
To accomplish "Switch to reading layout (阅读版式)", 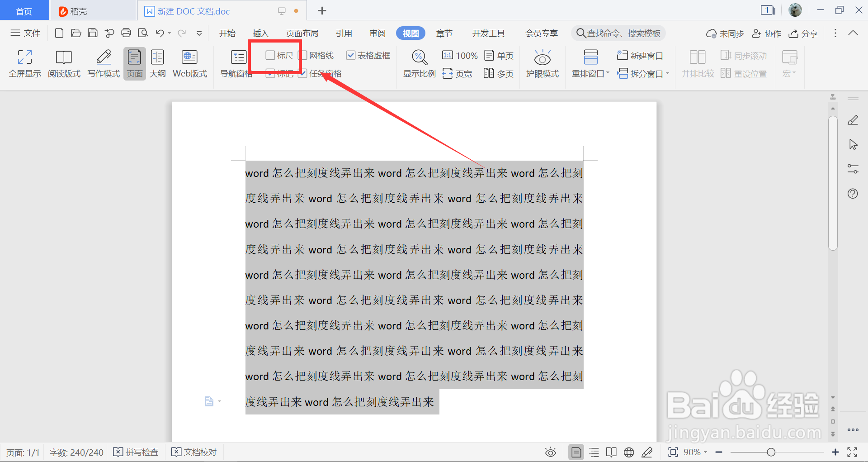I will 64,64.
